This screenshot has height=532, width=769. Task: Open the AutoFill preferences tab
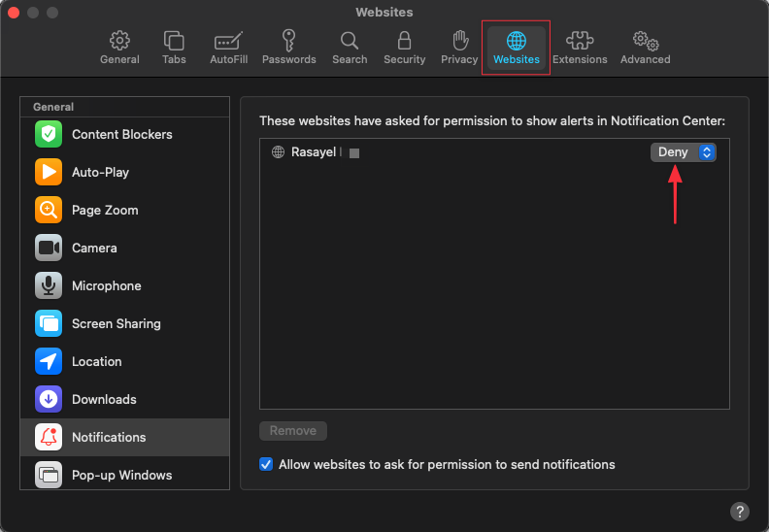(x=228, y=48)
